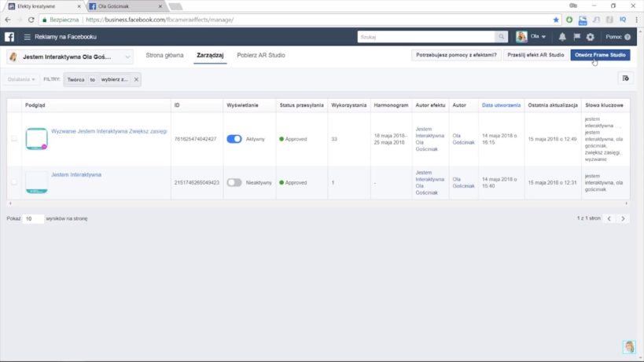
Task: Open the Jestem Interaktywna effect link
Action: 76,174
